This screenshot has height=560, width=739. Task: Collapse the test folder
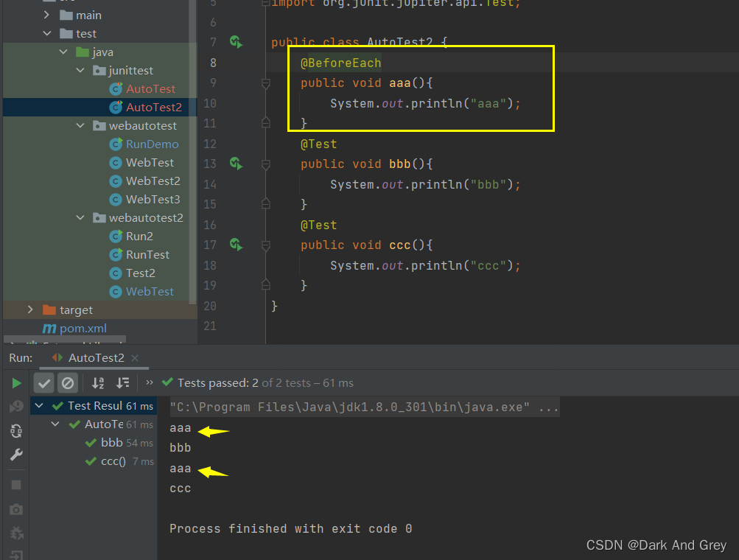[46, 33]
